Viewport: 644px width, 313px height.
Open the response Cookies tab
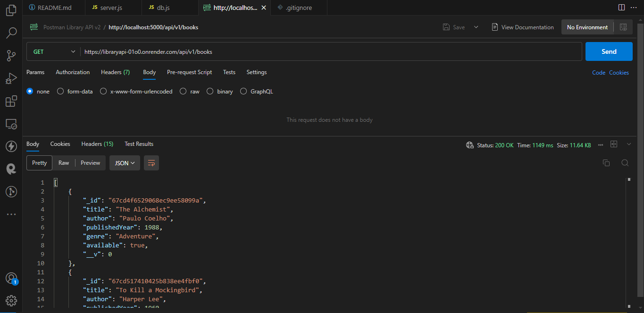tap(60, 144)
